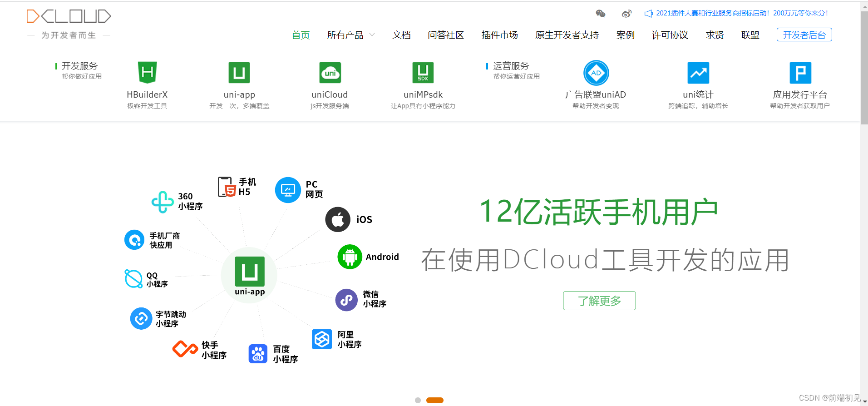
Task: Click the 百度小程序 icon
Action: pos(258,354)
